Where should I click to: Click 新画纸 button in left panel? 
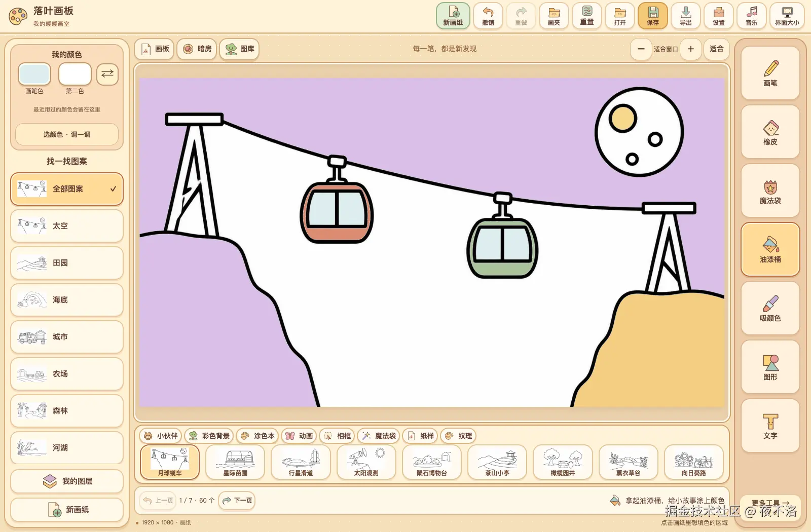(x=67, y=510)
